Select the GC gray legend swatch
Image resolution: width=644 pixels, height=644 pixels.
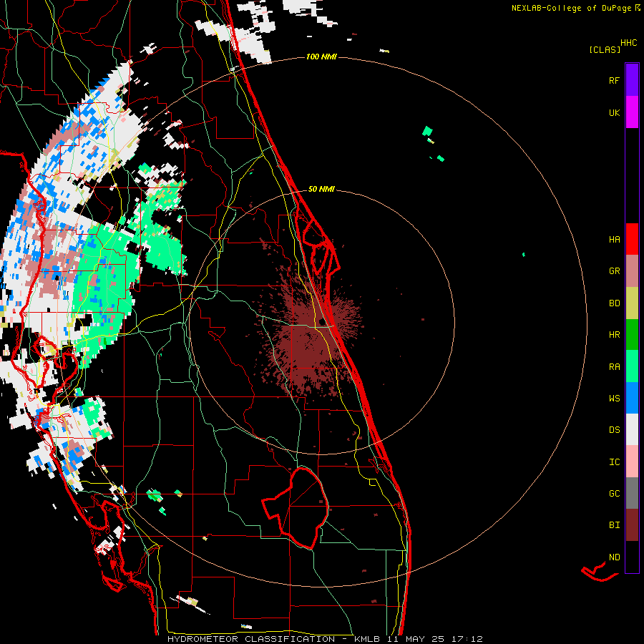tap(632, 493)
